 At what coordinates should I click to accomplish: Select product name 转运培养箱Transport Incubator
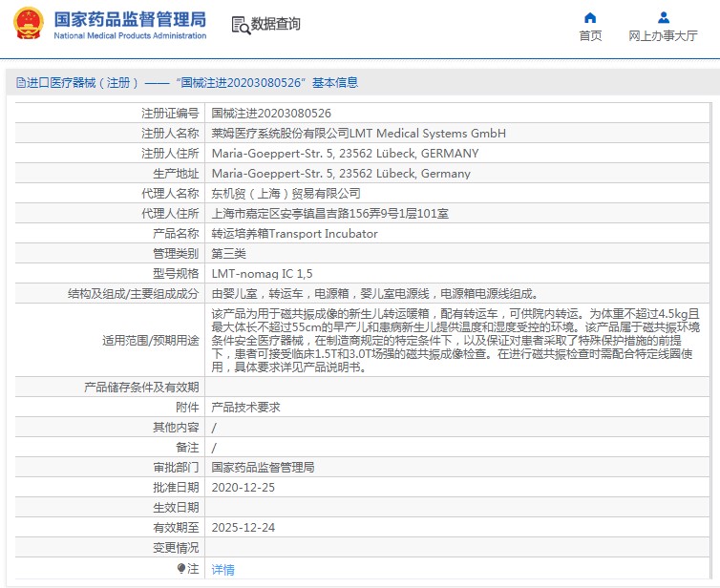click(294, 234)
